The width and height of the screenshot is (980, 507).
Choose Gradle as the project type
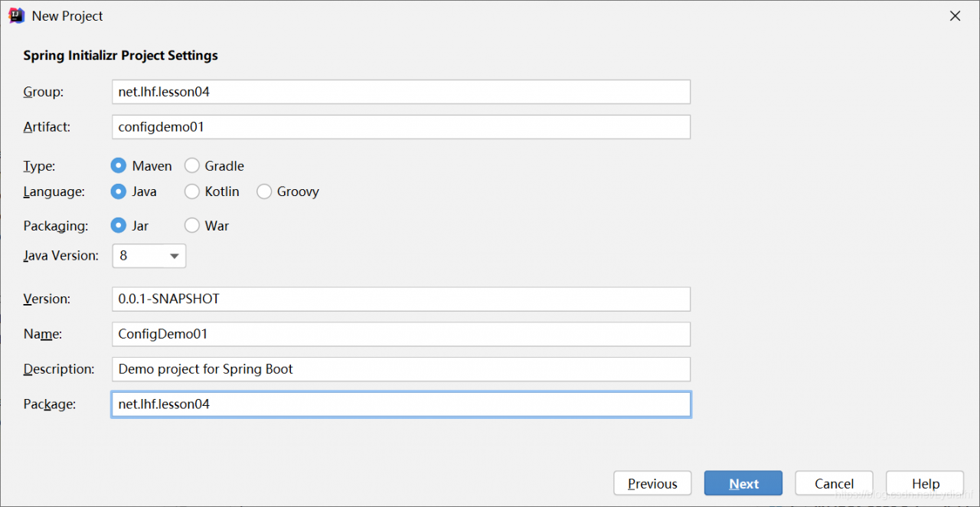click(x=192, y=165)
